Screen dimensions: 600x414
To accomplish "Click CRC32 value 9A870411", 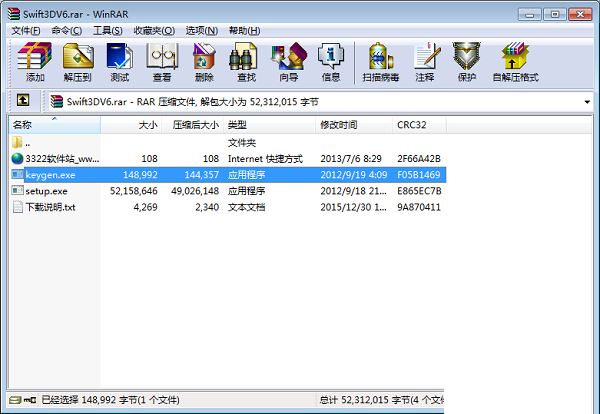I will click(x=419, y=207).
